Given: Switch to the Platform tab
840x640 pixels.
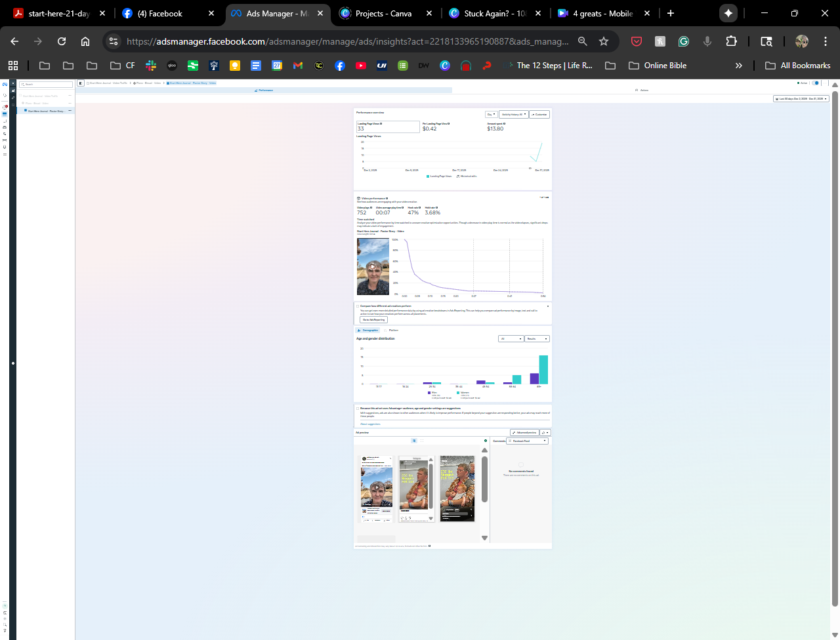Looking at the screenshot, I should (x=393, y=330).
